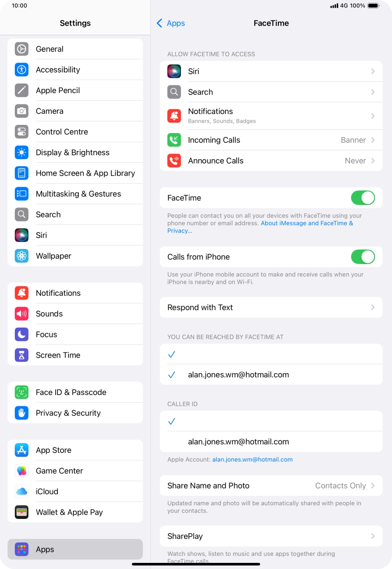Open Screen Time hourglass icon
This screenshot has width=392, height=569.
[21, 355]
